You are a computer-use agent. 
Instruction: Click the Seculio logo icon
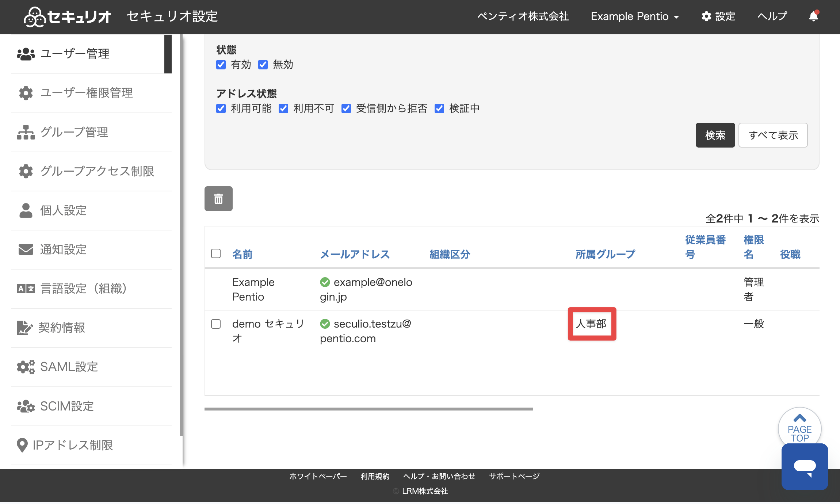(x=34, y=17)
